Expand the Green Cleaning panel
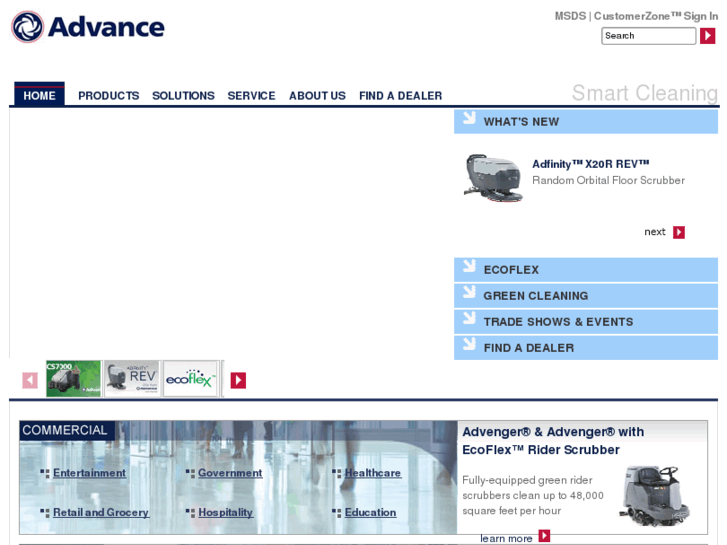 586,295
